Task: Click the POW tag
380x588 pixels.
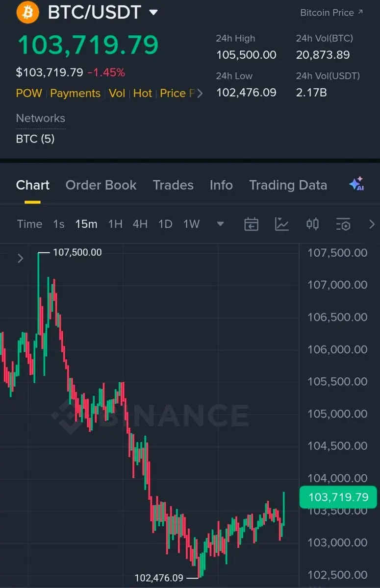Action: click(x=29, y=93)
